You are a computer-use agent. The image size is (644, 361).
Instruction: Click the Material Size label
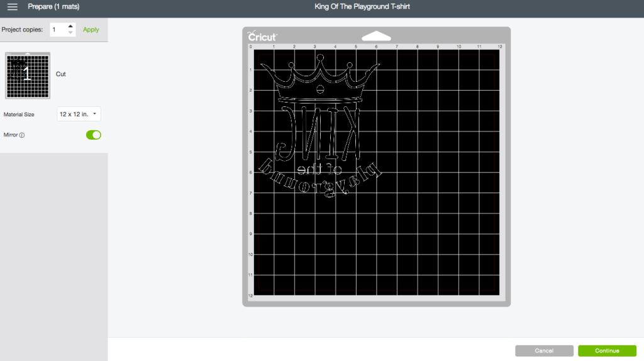click(19, 114)
